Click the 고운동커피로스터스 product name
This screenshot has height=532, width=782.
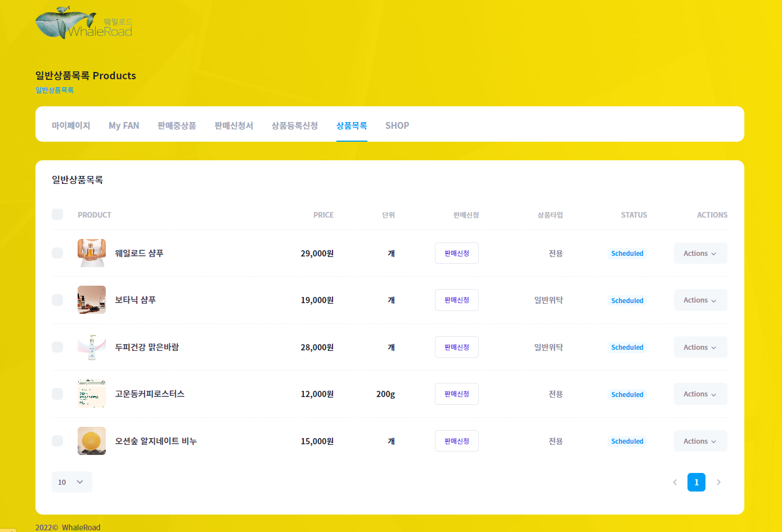[x=150, y=394]
